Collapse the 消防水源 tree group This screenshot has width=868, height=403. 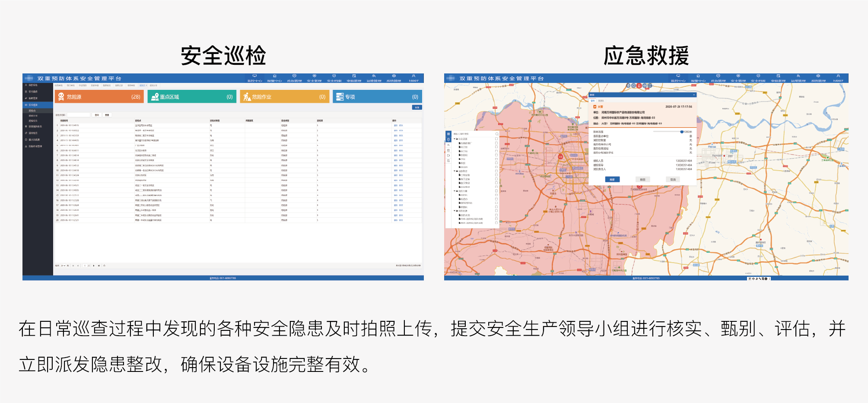455,211
